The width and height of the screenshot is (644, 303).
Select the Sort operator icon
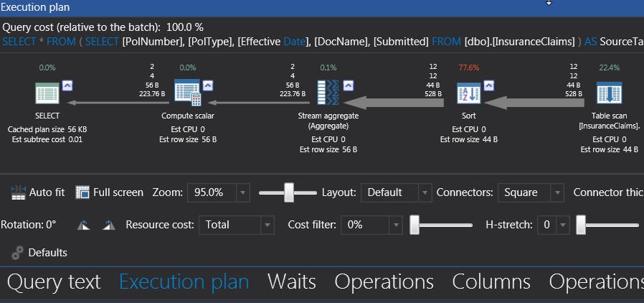469,95
